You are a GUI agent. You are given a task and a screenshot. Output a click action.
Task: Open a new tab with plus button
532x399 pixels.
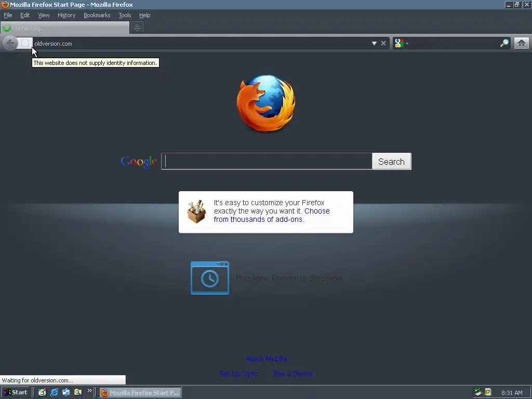[137, 28]
